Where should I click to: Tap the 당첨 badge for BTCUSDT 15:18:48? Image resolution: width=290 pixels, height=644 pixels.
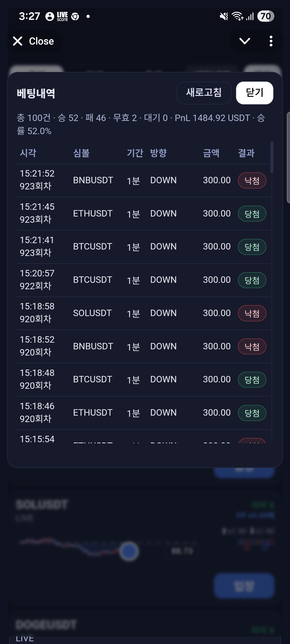click(252, 380)
